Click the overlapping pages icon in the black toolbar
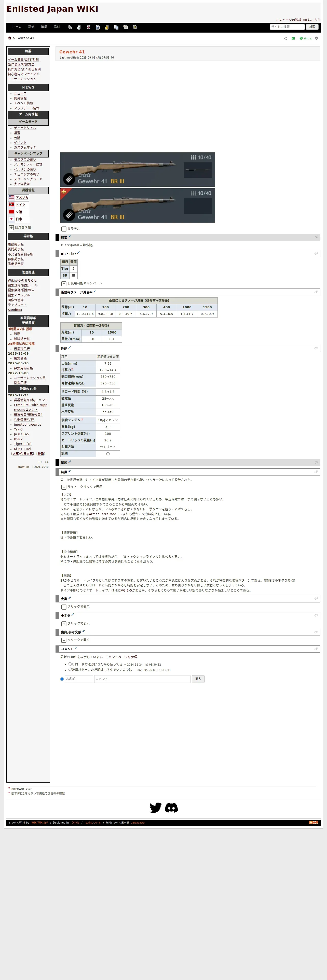Screen dimensions: 327x980 [x=70, y=27]
